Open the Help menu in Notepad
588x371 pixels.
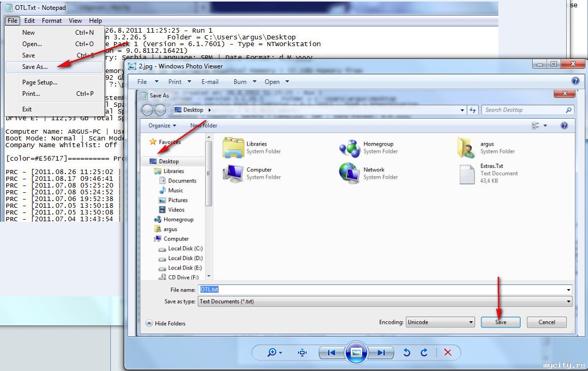pyautogui.click(x=95, y=21)
